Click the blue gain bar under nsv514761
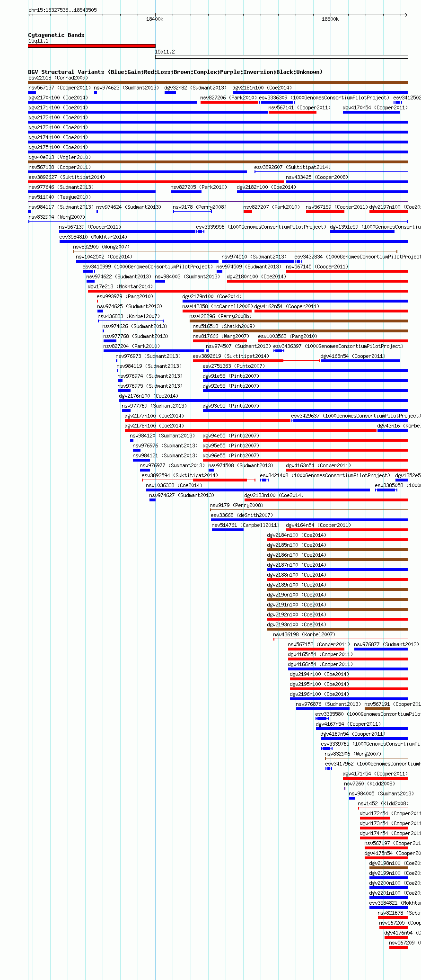421x980 pixels. 228,530
